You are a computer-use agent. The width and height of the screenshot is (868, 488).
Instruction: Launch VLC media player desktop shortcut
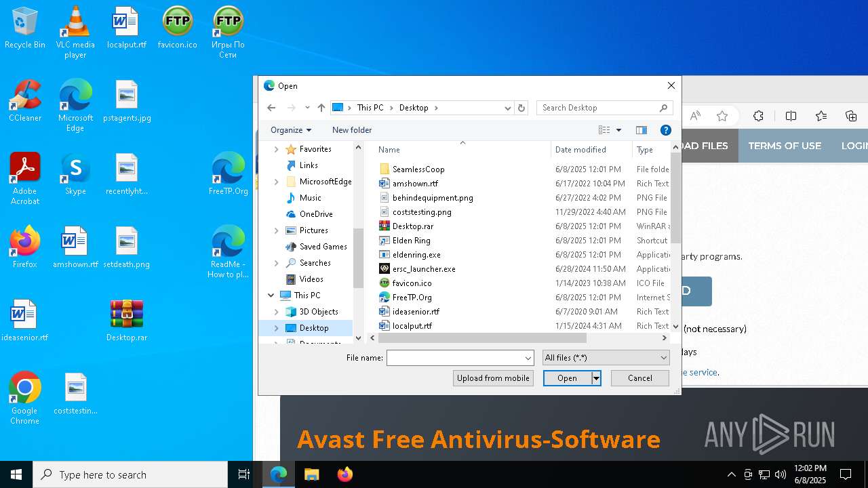pyautogui.click(x=75, y=33)
